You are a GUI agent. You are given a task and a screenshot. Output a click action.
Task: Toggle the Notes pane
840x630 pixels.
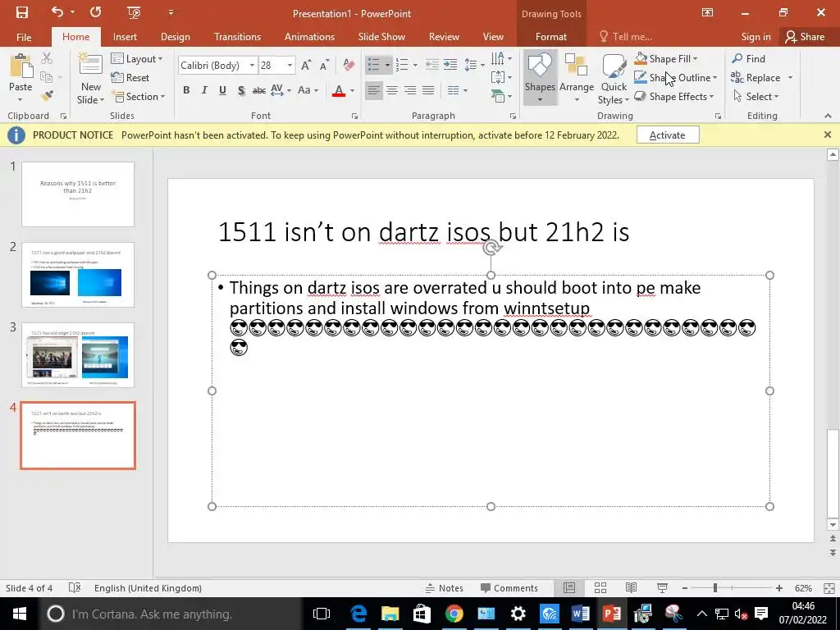tap(444, 588)
